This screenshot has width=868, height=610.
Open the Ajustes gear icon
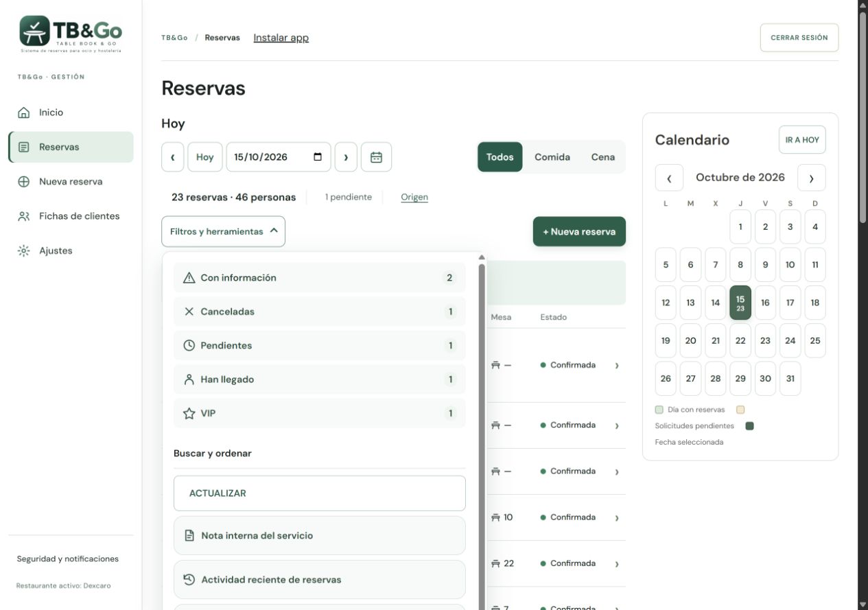[x=24, y=251]
